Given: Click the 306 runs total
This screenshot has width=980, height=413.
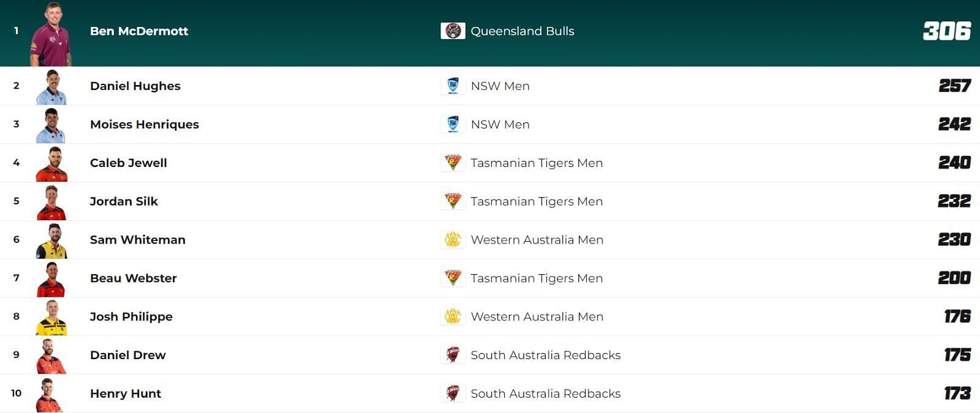Looking at the screenshot, I should pos(947,31).
